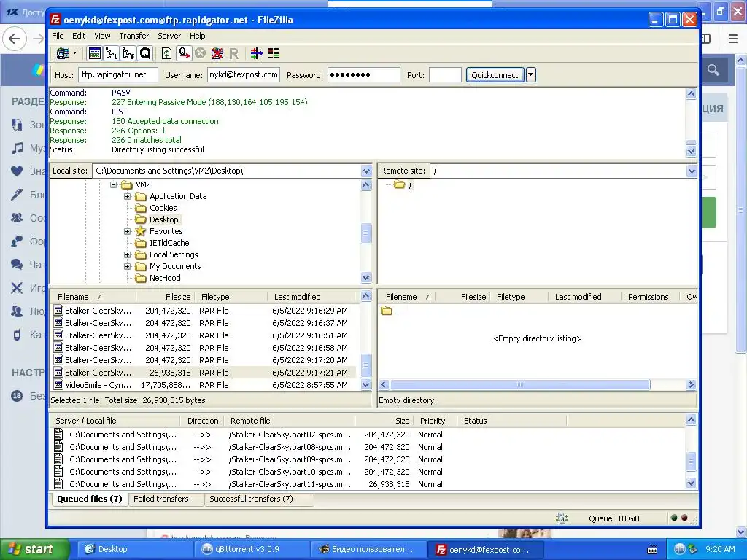Open the Site Manager icon

pyautogui.click(x=63, y=53)
